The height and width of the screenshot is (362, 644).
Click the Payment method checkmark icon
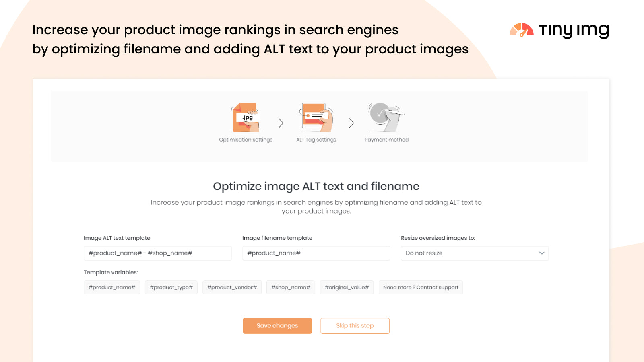tap(386, 117)
